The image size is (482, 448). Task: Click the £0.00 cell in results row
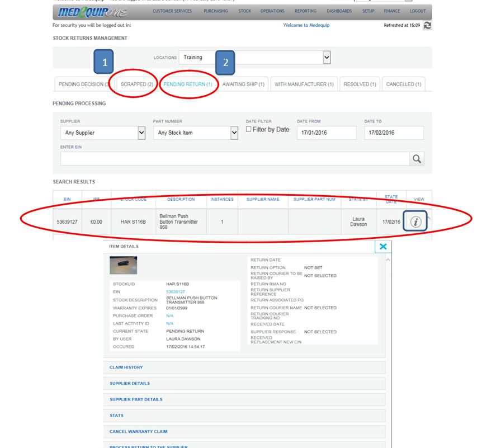pyautogui.click(x=96, y=221)
